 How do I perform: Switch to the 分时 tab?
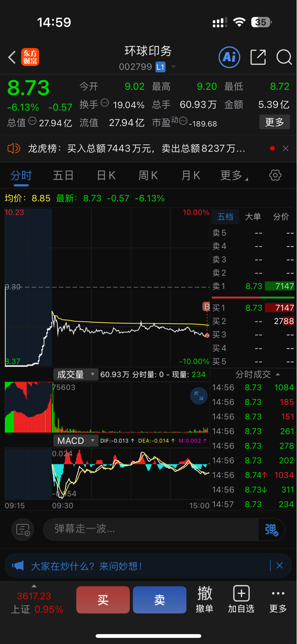(21, 176)
